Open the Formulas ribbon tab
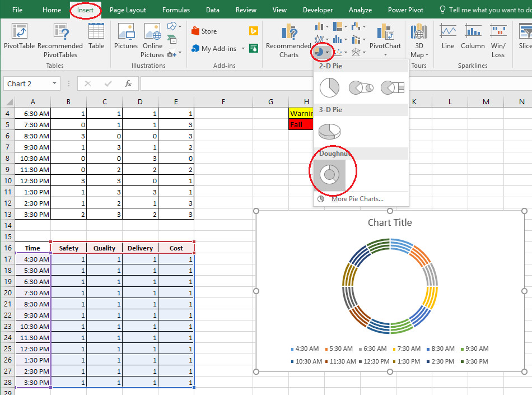Viewport: 532px width, 395px height. pos(176,10)
